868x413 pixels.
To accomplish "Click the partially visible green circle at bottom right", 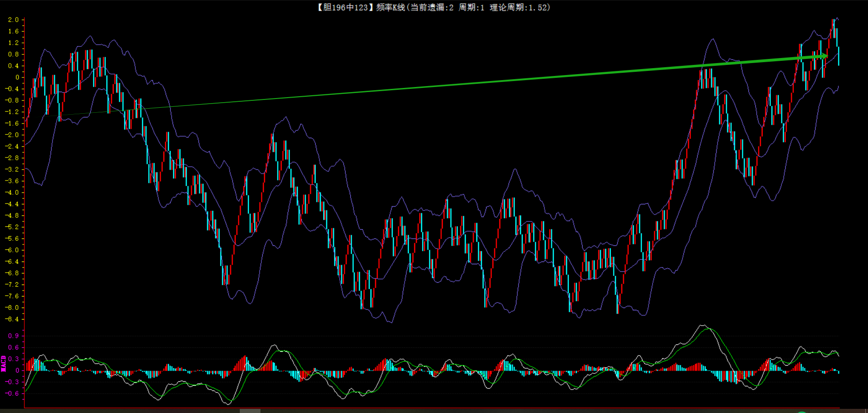I will pos(802,412).
